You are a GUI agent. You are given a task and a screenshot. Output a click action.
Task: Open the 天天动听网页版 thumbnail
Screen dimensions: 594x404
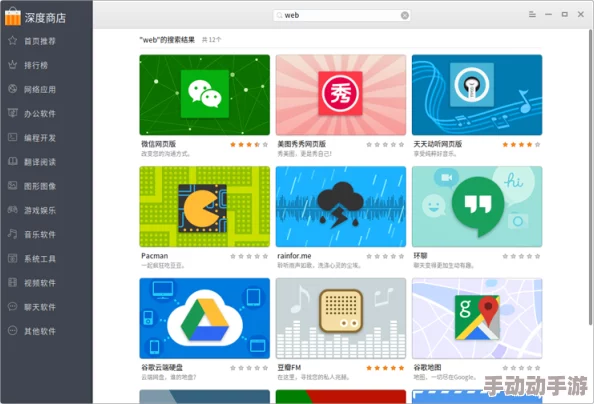[x=477, y=95]
